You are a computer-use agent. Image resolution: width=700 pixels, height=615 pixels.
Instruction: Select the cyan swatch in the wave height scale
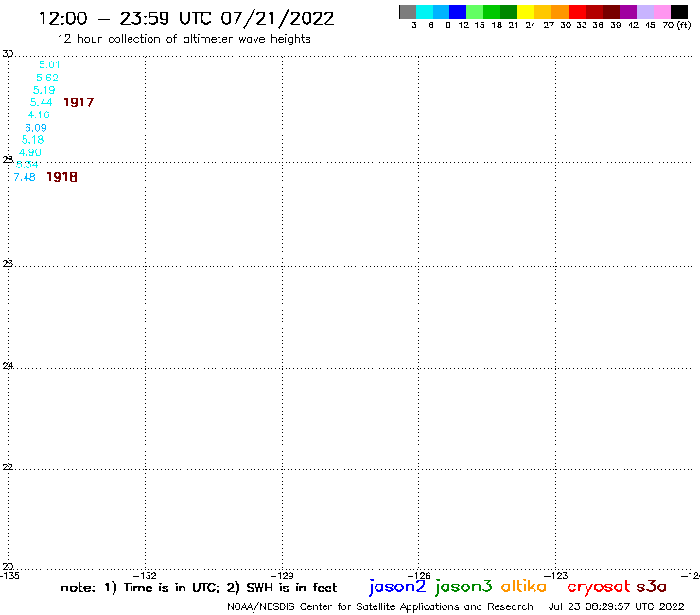tap(425, 11)
